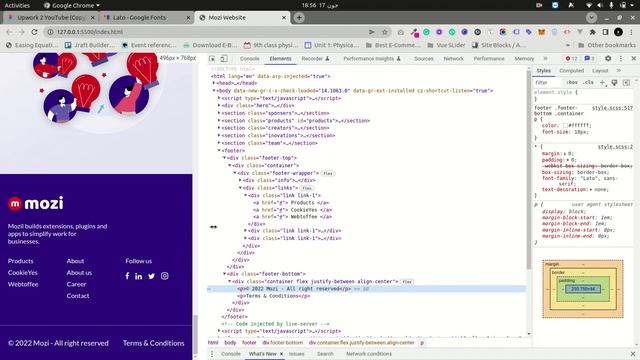
Task: Toggle the computed styles sidebar icon
Action: (627, 82)
